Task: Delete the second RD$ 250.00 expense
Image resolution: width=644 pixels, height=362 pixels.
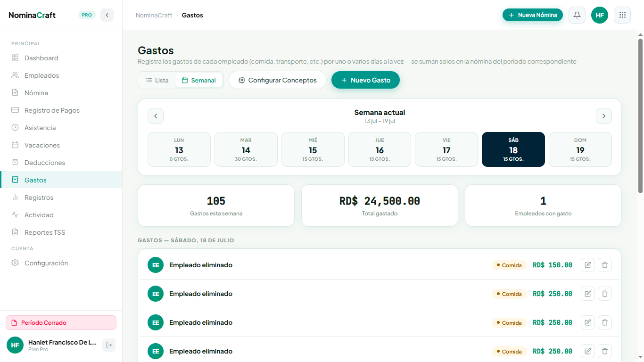Action: 605,322
